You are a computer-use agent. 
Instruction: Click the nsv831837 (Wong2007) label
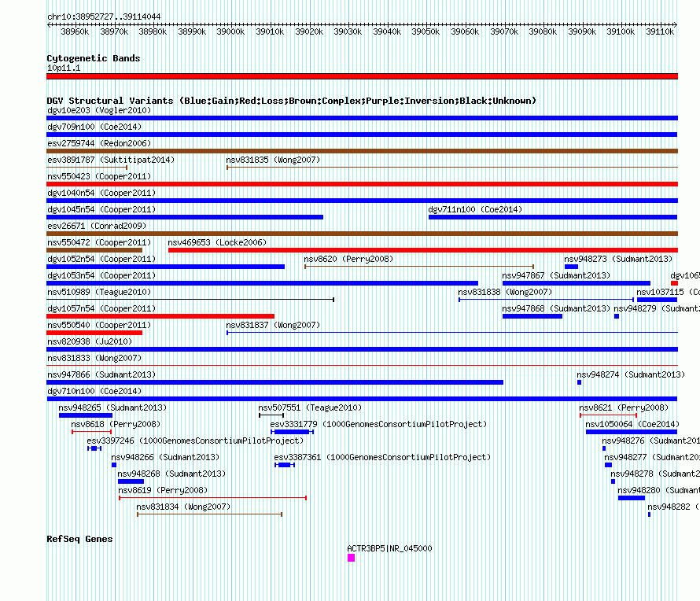pos(273,325)
